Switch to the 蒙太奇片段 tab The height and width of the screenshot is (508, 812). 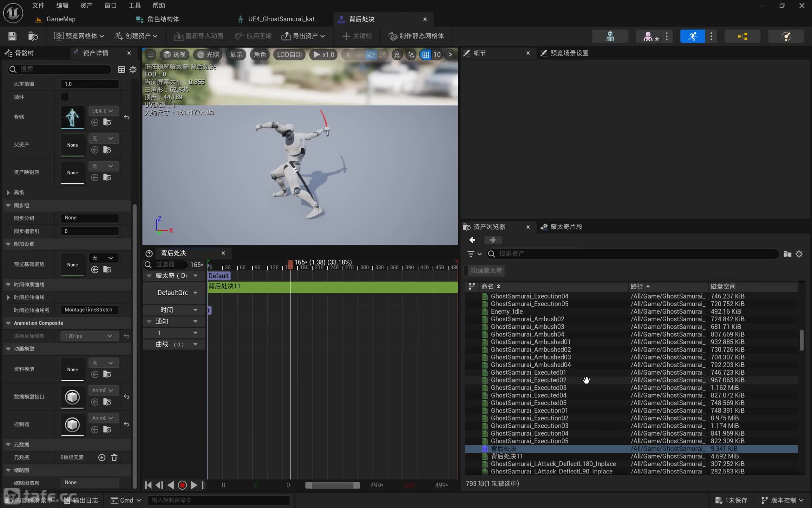(x=561, y=227)
